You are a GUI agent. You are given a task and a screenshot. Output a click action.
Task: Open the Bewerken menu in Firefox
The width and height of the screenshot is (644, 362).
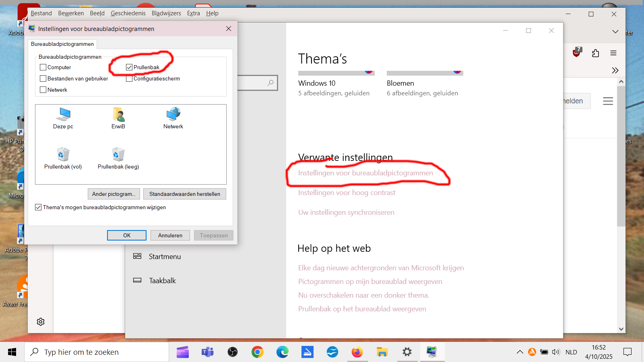71,13
